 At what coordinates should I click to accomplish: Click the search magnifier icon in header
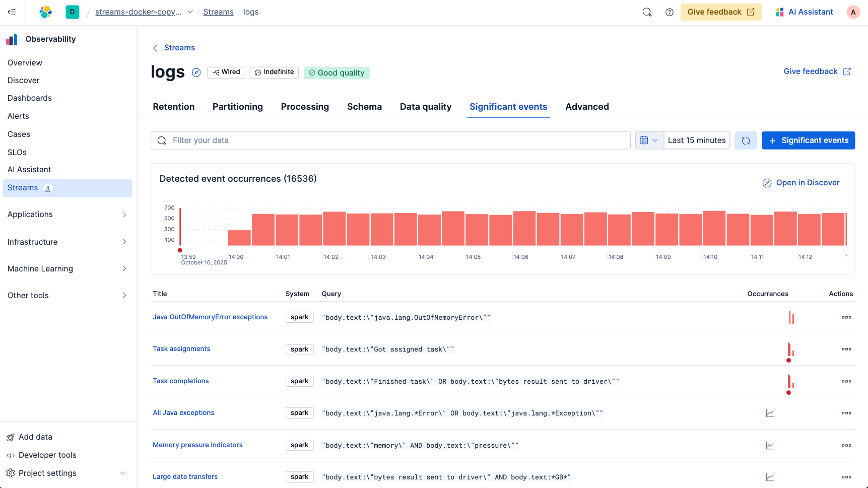pyautogui.click(x=647, y=12)
